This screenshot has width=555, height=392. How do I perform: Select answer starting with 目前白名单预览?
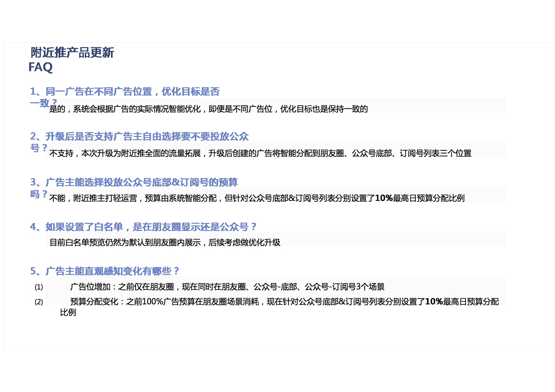[x=165, y=243]
